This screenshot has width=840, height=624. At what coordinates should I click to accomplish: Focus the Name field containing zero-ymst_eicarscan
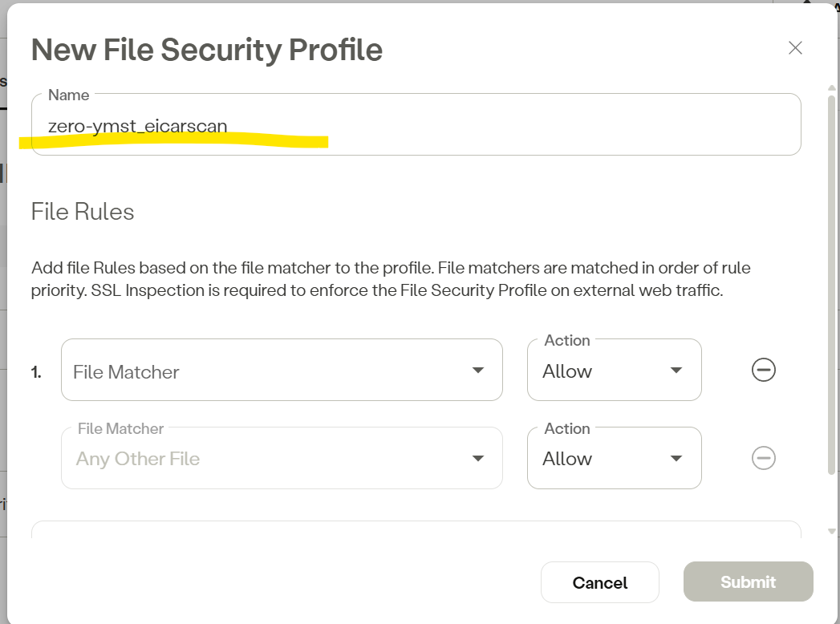tap(416, 126)
